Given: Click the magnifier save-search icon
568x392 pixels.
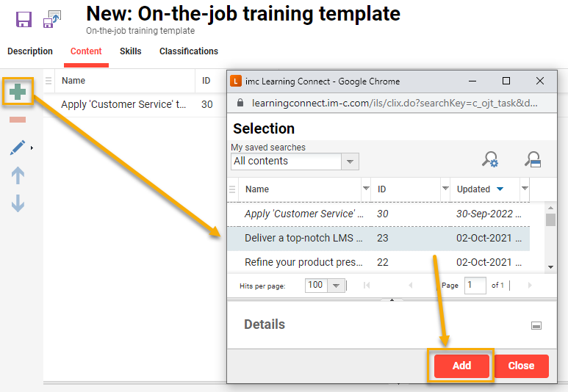Looking at the screenshot, I should click(x=533, y=159).
